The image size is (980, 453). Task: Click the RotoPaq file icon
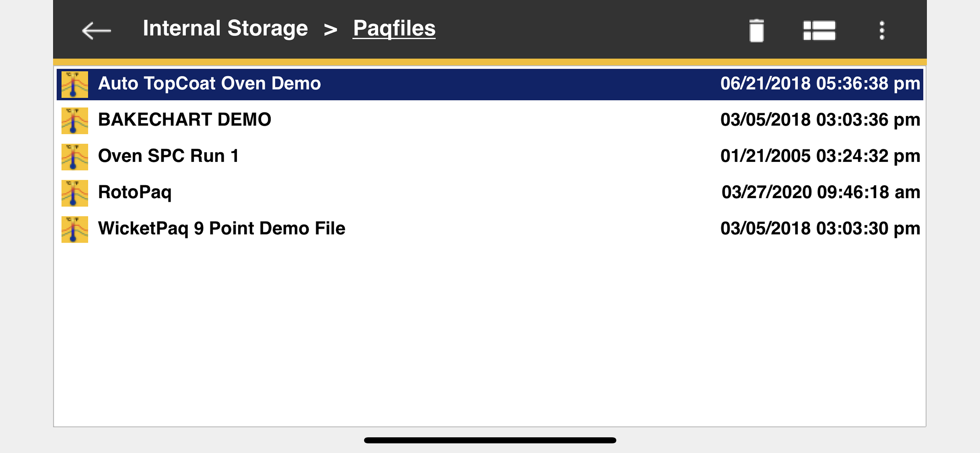pyautogui.click(x=75, y=193)
